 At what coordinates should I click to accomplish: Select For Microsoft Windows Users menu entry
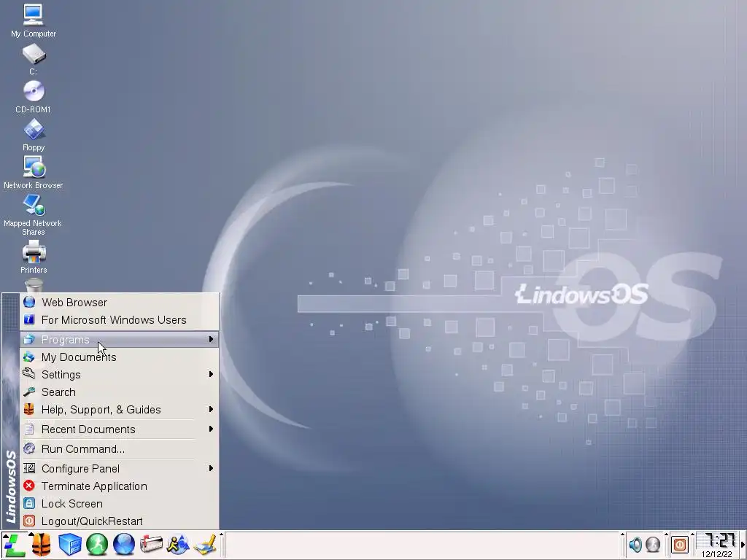(x=120, y=320)
